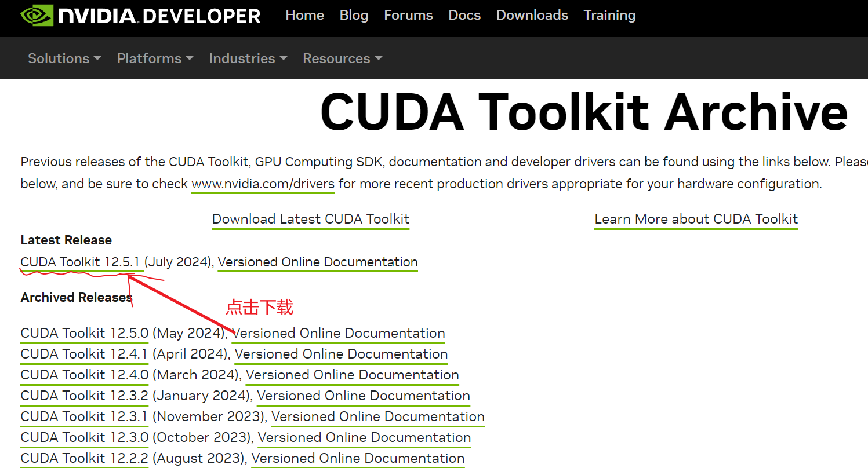Viewport: 868px width, 468px height.
Task: Select CUDA Toolkit 12.3.2 link
Action: [x=85, y=396]
